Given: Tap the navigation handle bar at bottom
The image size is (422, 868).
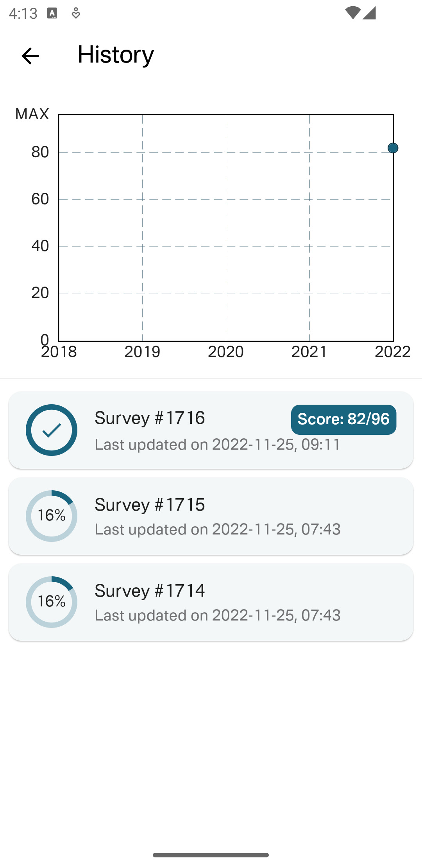Looking at the screenshot, I should pyautogui.click(x=211, y=855).
